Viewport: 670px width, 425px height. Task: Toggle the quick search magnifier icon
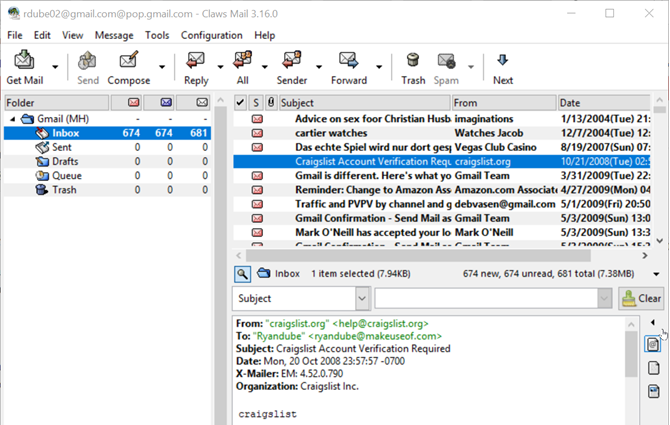[242, 274]
